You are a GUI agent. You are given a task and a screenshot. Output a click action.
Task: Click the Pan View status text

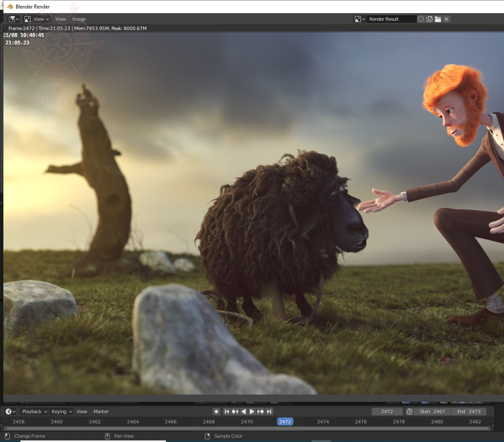click(x=124, y=436)
